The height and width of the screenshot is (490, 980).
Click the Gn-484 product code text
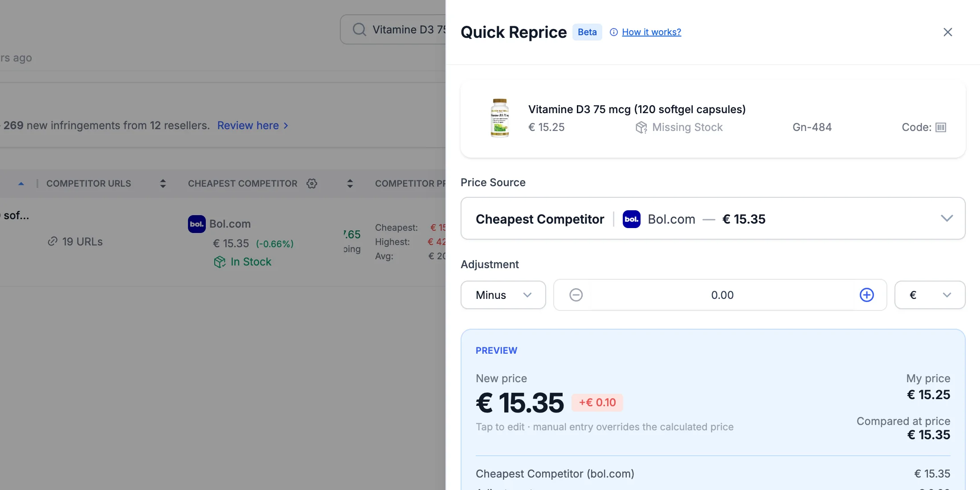click(x=812, y=127)
